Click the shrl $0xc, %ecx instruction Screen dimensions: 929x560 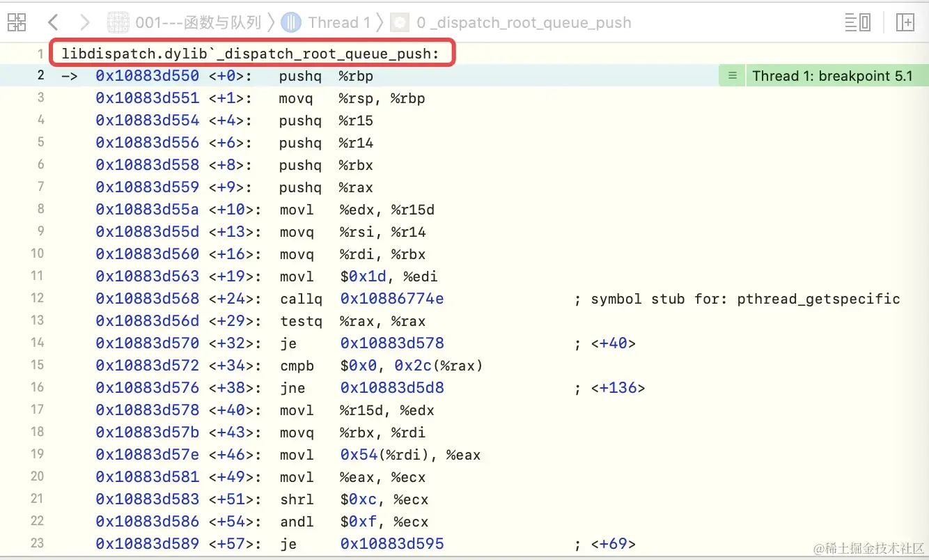point(354,499)
